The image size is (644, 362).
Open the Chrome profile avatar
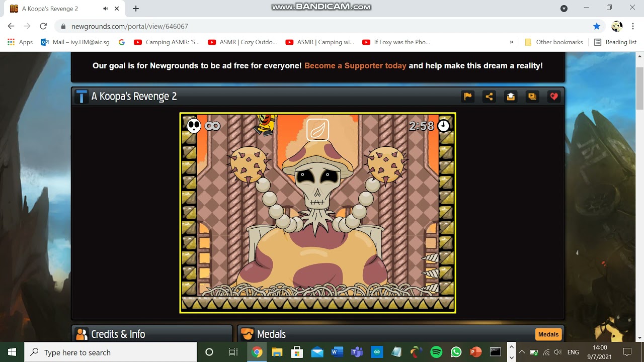pyautogui.click(x=617, y=26)
